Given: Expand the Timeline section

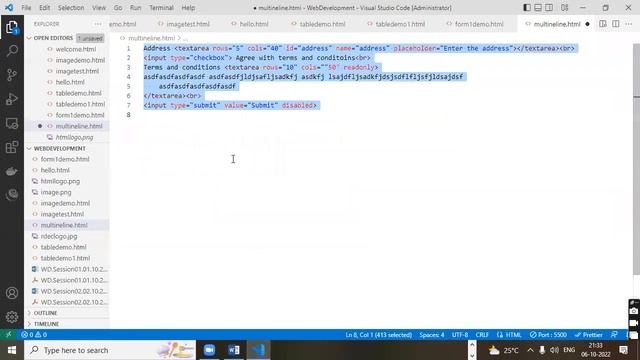Looking at the screenshot, I should pos(46,324).
